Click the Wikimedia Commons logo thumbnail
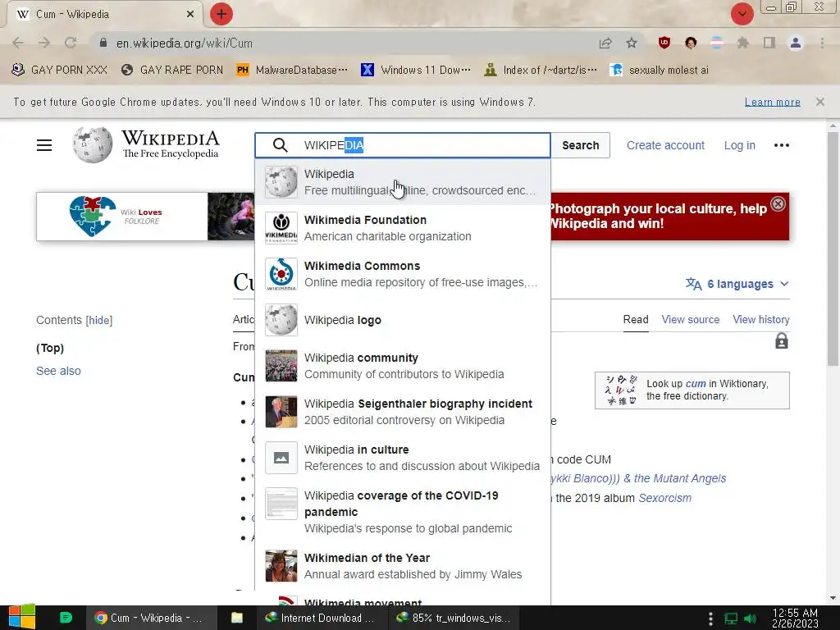 [x=281, y=274]
